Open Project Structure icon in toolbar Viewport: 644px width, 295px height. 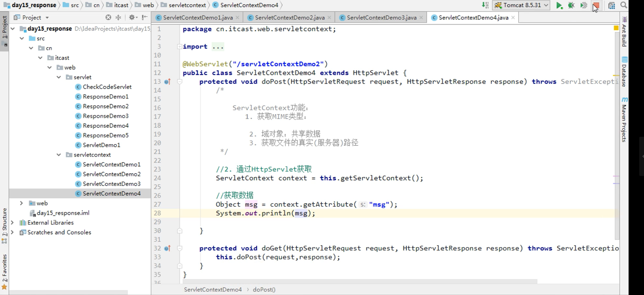[x=611, y=5]
